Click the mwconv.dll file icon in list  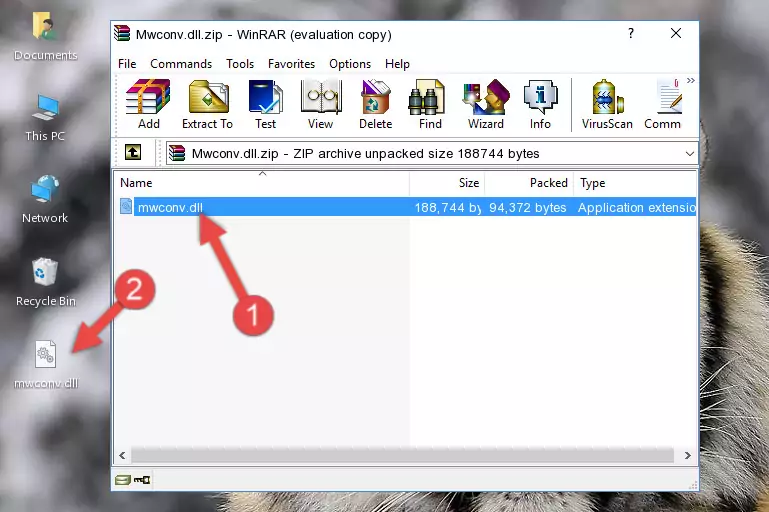tap(126, 206)
